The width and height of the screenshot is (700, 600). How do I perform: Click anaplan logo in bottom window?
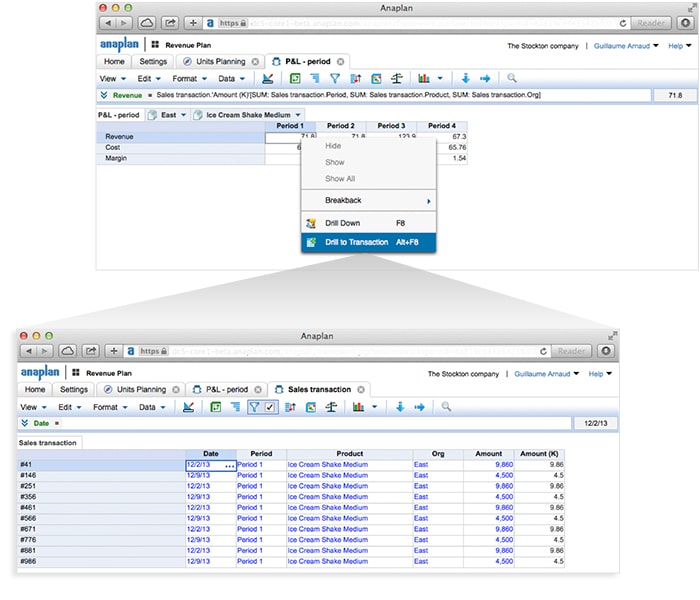[x=40, y=372]
